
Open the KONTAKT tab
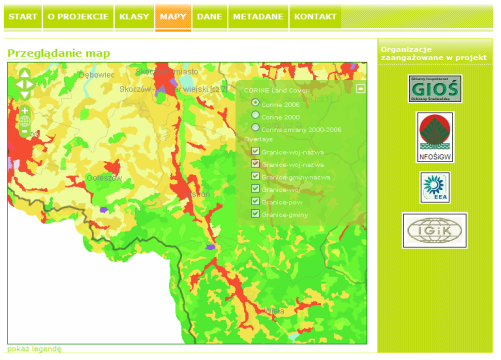[315, 17]
